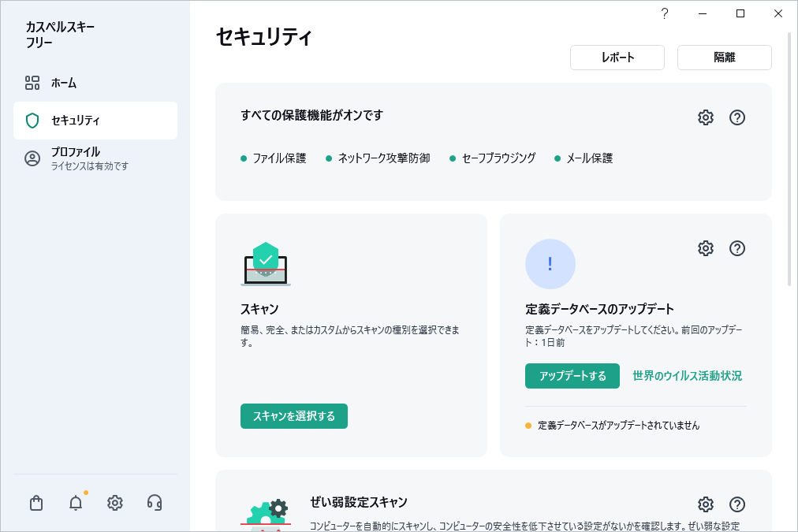The width and height of the screenshot is (798, 532).
Task: Open database update settings gear
Action: [706, 248]
